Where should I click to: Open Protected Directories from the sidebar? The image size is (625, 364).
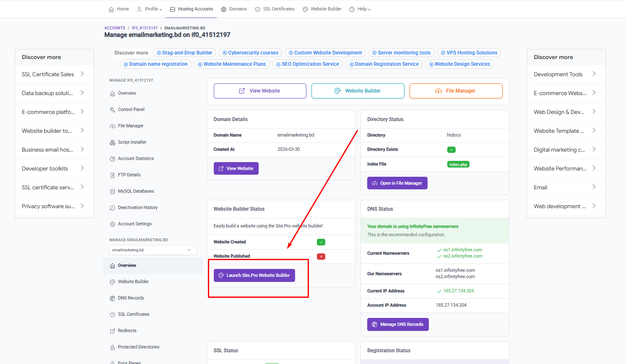coord(138,347)
